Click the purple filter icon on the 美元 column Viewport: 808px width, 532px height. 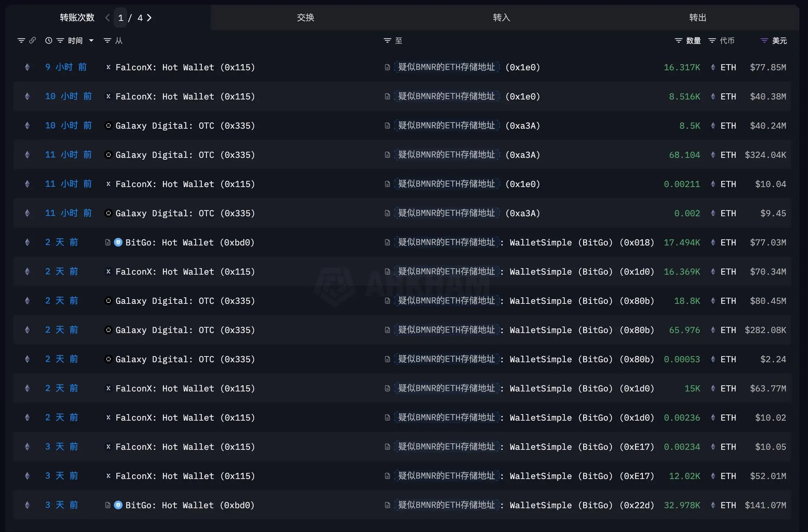point(764,40)
